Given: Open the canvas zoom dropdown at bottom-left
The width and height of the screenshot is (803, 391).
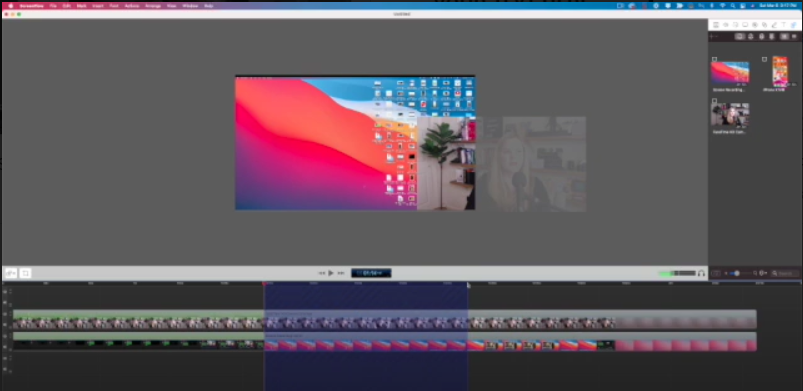Looking at the screenshot, I should tap(11, 273).
